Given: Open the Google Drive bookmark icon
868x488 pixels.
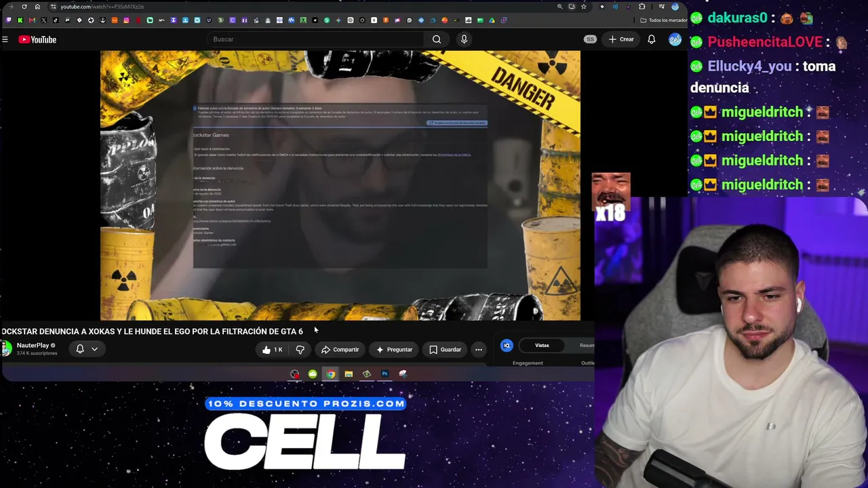Looking at the screenshot, I should [492, 20].
